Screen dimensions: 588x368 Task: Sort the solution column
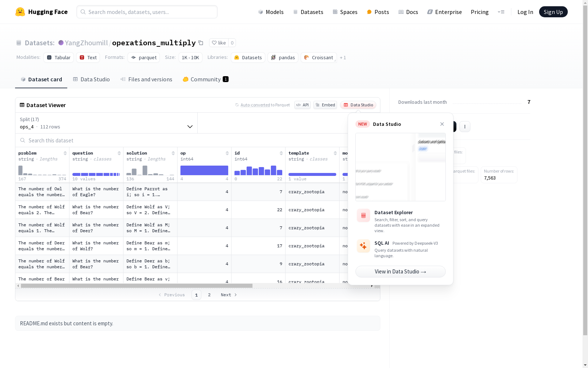point(173,153)
